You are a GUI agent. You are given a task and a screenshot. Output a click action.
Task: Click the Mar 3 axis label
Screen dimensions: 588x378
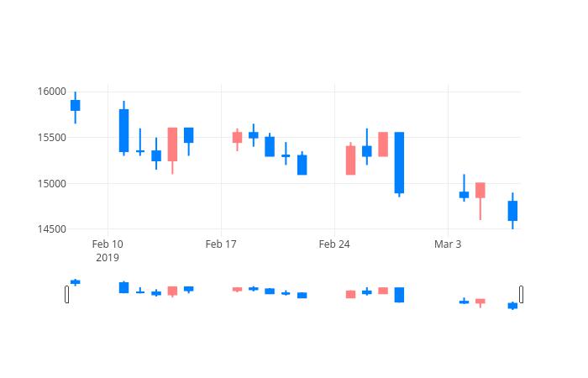448,244
